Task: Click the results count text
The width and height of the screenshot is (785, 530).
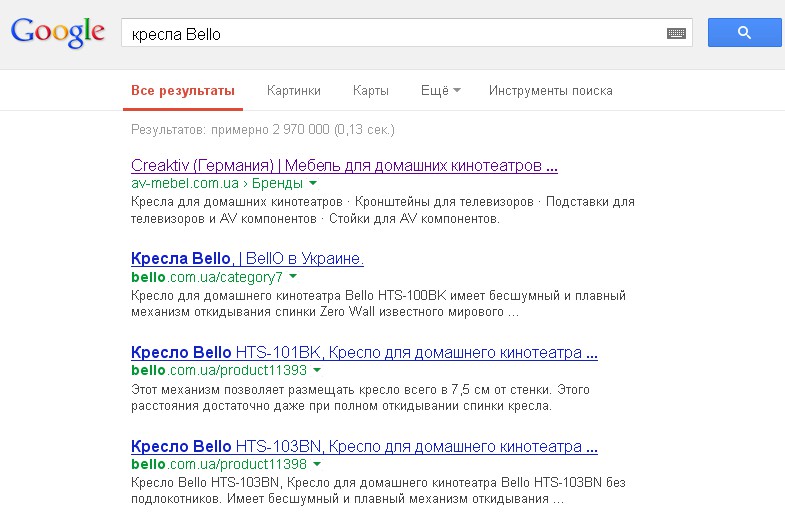Action: (263, 130)
